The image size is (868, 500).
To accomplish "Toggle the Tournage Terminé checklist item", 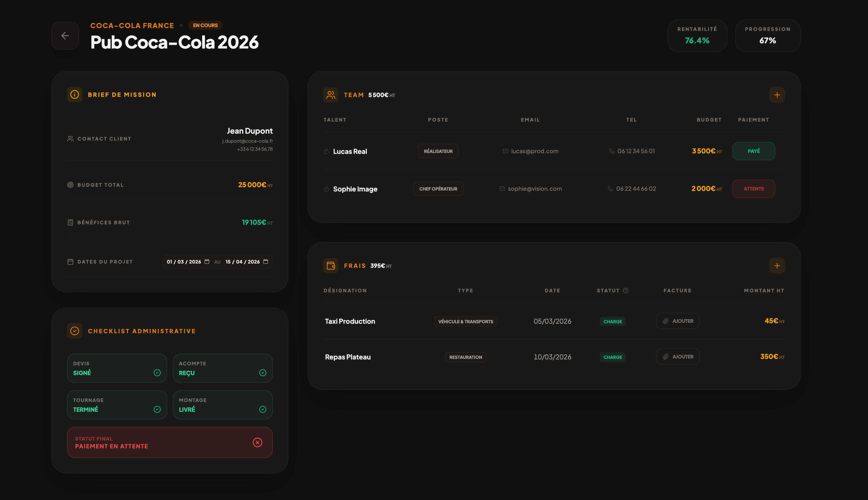I will click(117, 405).
